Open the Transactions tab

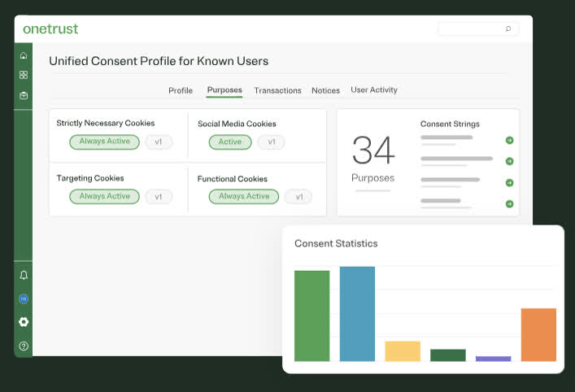pyautogui.click(x=277, y=90)
